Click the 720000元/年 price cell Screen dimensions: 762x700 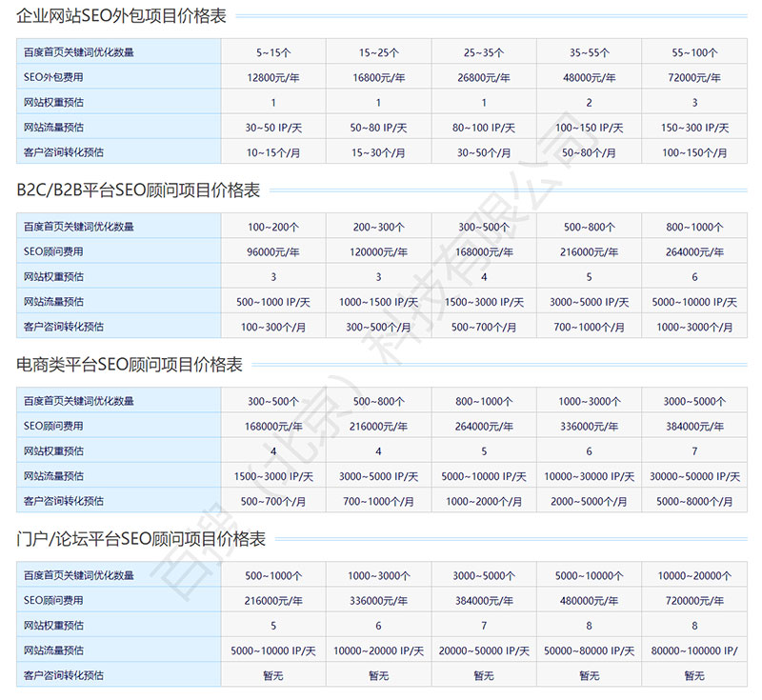694,600
